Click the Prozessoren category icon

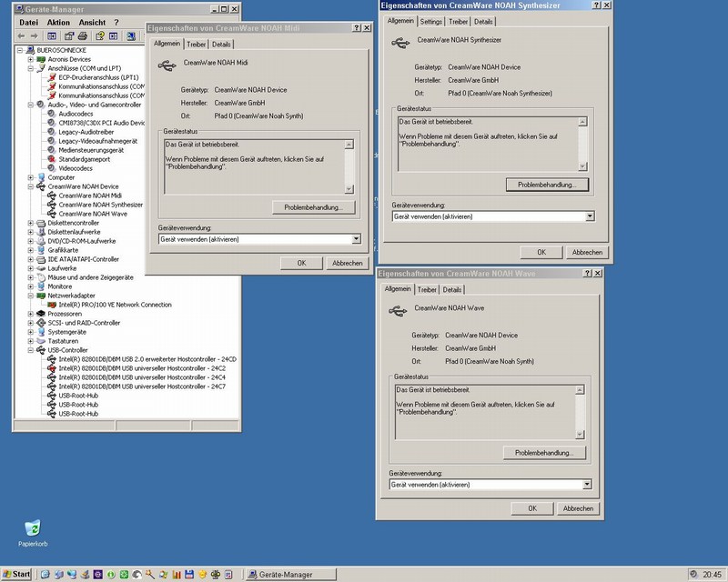coord(41,314)
